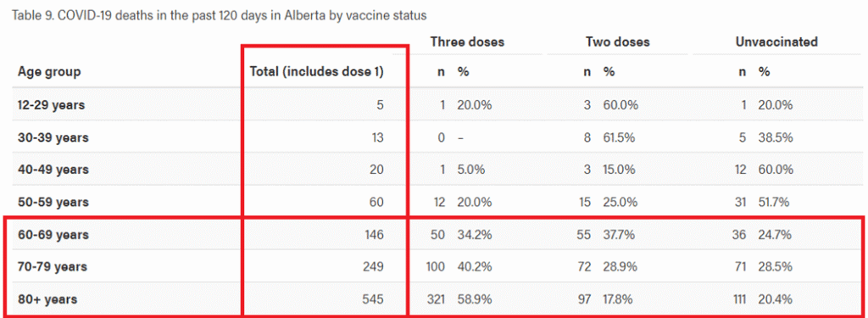This screenshot has width=868, height=318.
Task: Click total value 146 for 60-69 years
Action: (x=373, y=235)
